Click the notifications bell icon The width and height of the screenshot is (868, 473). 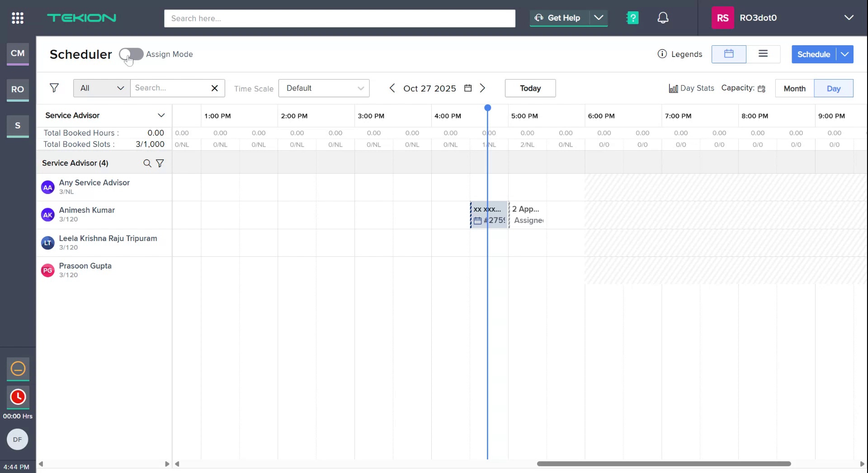point(663,18)
